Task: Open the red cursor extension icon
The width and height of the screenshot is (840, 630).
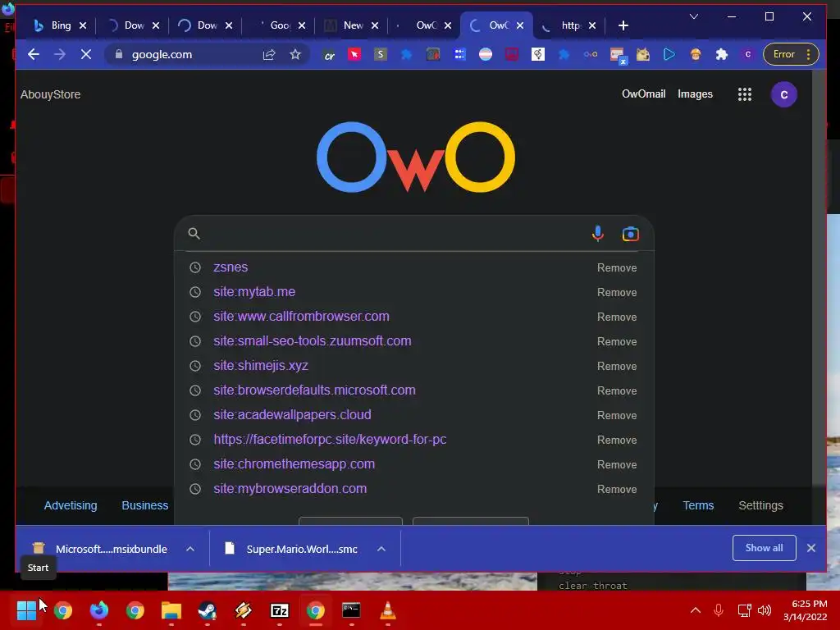Action: coord(354,54)
